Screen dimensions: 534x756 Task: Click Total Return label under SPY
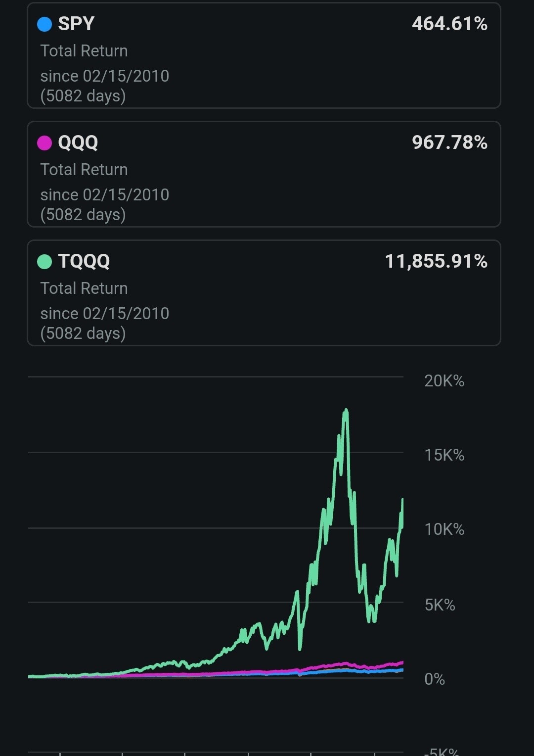(84, 51)
